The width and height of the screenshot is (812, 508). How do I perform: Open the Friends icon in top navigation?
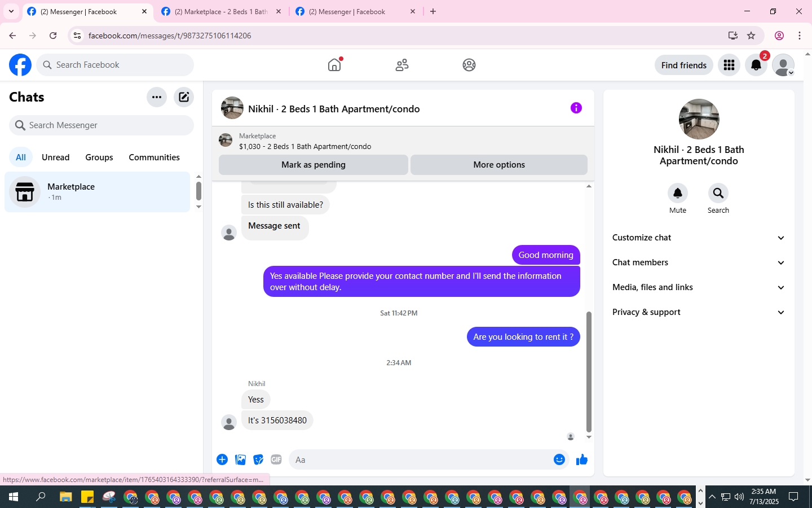[402, 65]
